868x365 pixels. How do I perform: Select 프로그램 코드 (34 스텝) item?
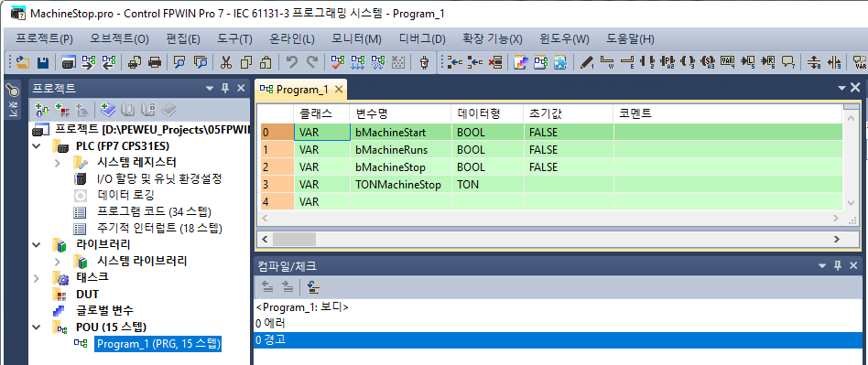(154, 212)
